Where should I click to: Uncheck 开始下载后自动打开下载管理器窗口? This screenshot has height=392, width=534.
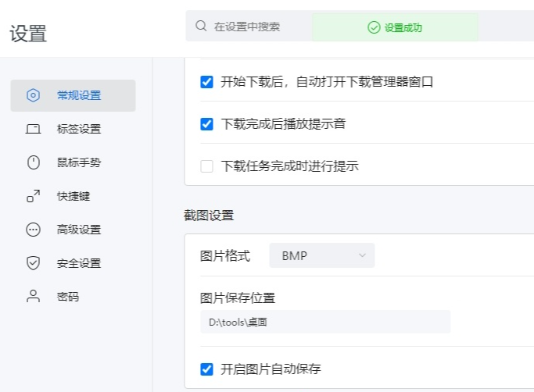click(207, 82)
